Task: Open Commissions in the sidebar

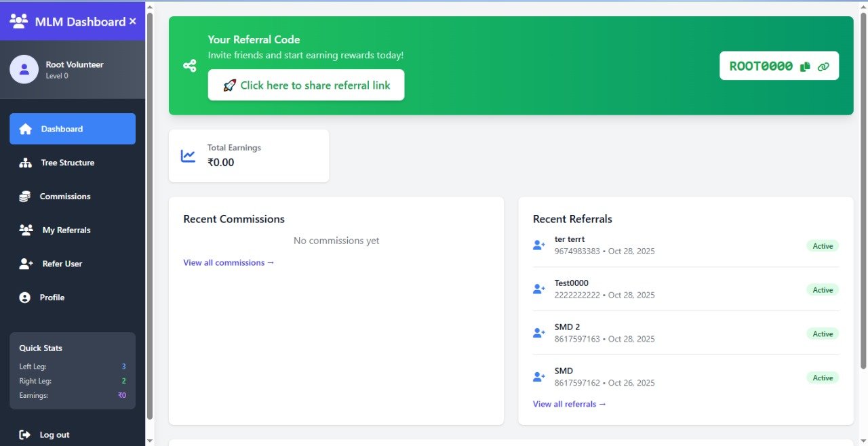Action: tap(64, 197)
